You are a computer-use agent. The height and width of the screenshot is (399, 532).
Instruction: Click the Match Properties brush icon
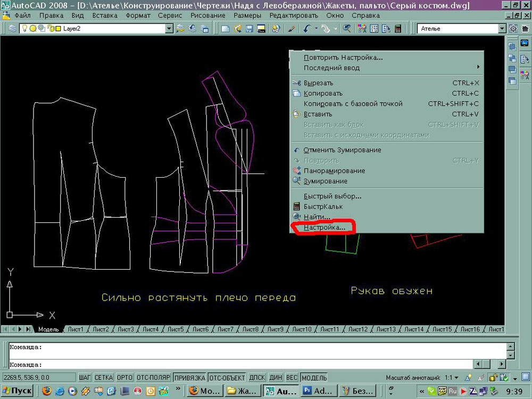pos(292,29)
